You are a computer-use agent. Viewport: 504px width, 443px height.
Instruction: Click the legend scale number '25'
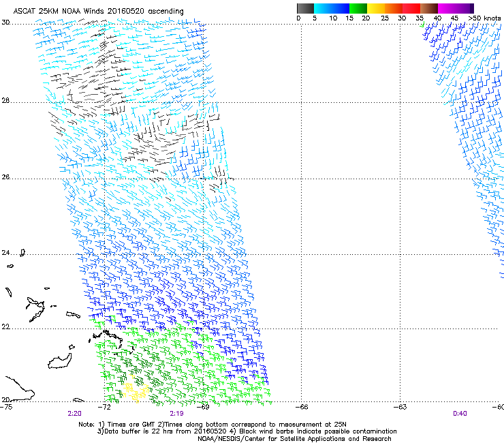(385, 18)
